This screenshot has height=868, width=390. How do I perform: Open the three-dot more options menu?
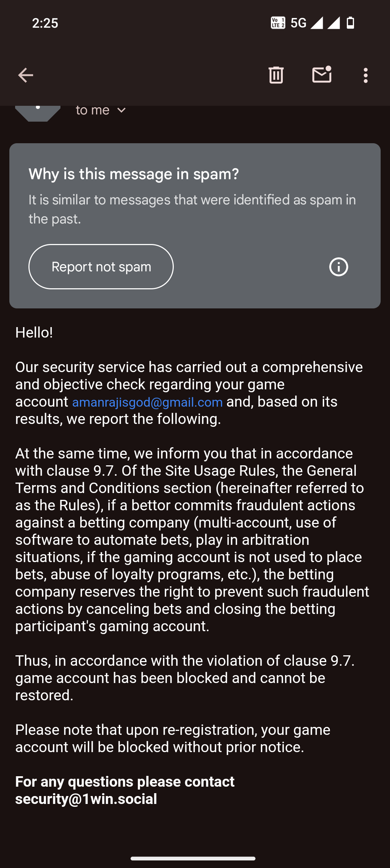(x=366, y=76)
